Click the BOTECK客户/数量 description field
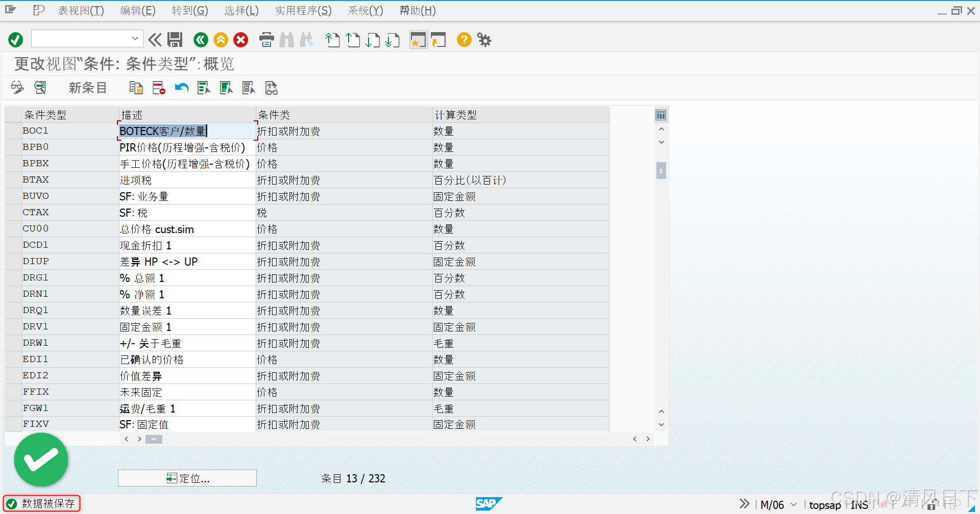Image resolution: width=980 pixels, height=514 pixels. point(187,131)
